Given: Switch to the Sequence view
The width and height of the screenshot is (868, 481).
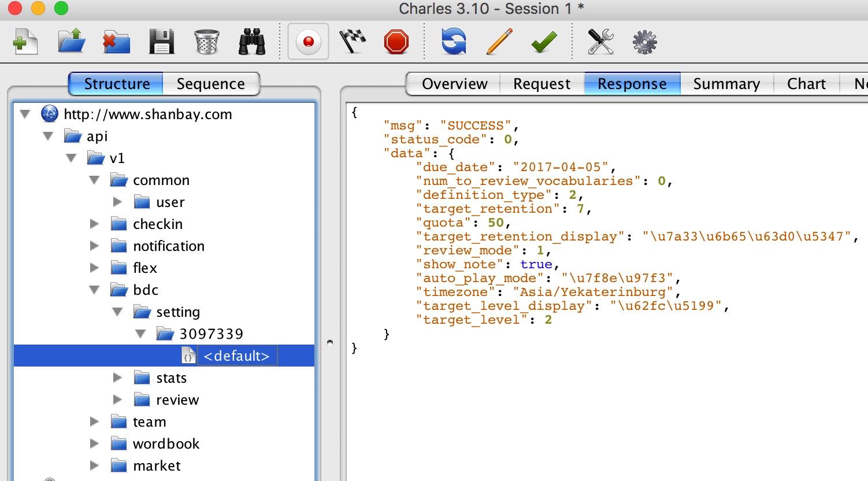Looking at the screenshot, I should click(x=211, y=84).
